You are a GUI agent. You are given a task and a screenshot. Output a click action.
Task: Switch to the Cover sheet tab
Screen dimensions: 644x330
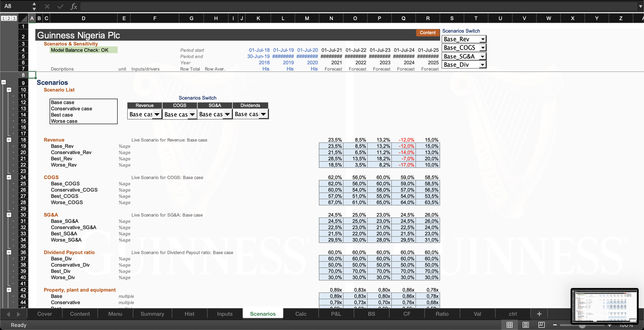click(x=44, y=314)
